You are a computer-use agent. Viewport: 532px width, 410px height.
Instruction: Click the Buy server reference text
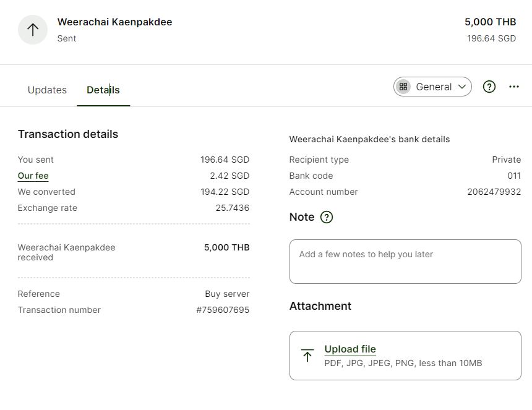(x=227, y=294)
